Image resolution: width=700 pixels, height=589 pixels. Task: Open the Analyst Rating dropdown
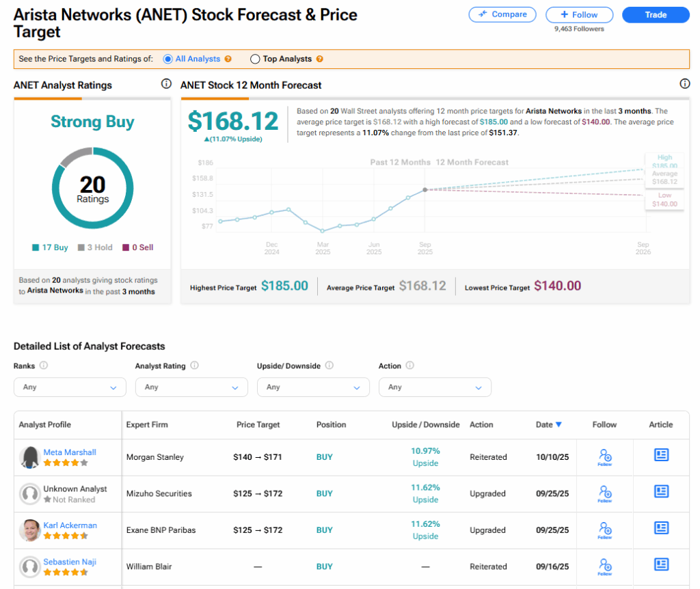point(191,387)
